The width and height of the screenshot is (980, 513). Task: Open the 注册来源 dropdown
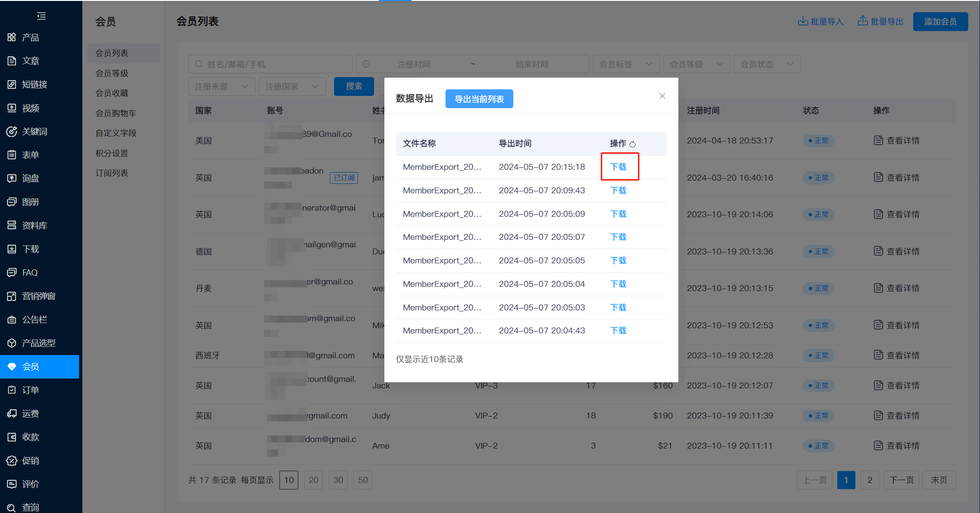pyautogui.click(x=221, y=87)
